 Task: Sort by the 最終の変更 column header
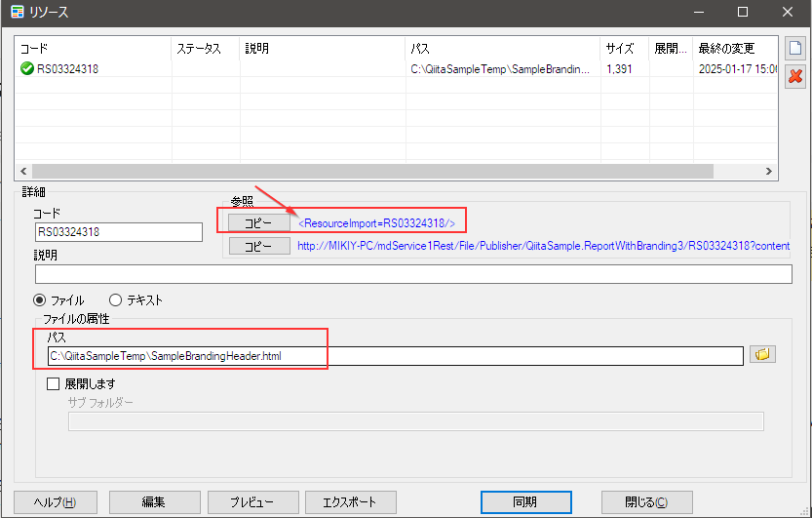tap(735, 49)
